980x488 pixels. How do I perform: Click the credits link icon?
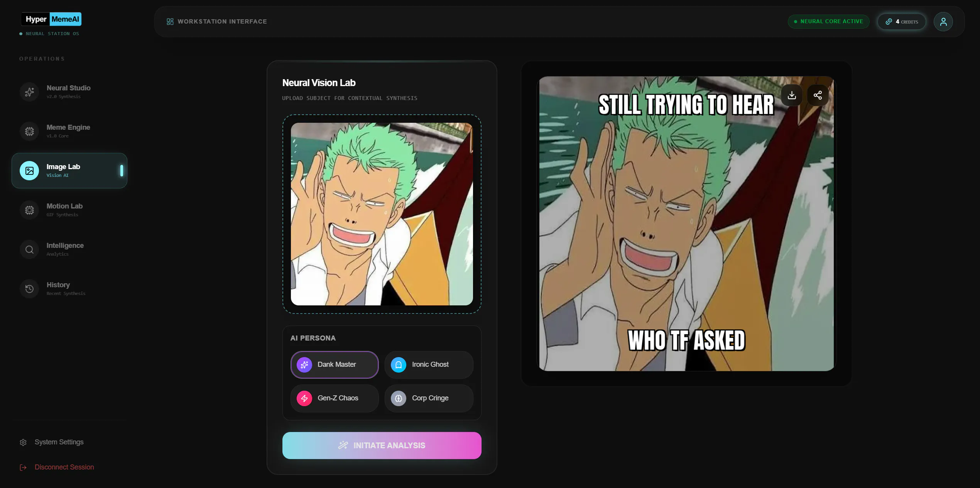(x=889, y=22)
